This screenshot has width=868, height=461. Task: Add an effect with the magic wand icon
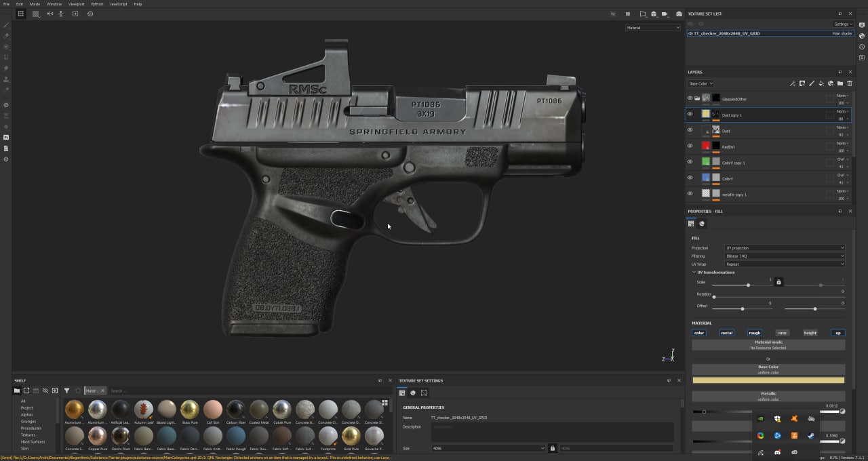(792, 83)
